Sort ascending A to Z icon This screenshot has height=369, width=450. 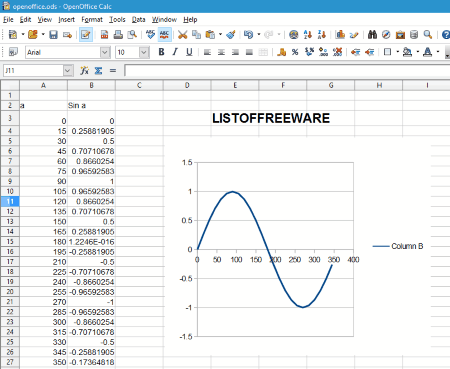308,34
